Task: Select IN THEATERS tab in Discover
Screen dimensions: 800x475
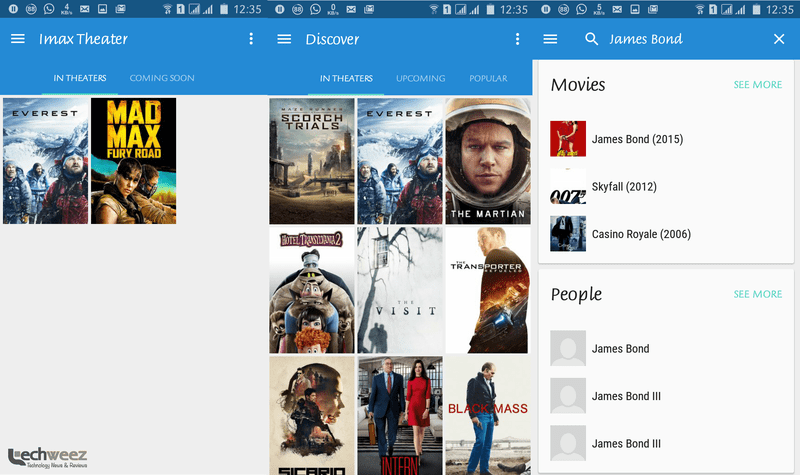Action: 346,78
